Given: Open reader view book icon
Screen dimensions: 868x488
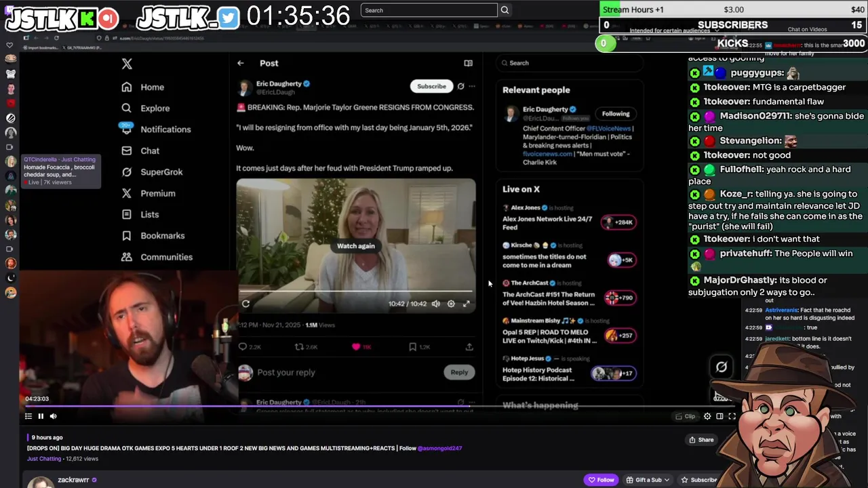Looking at the screenshot, I should pos(468,63).
